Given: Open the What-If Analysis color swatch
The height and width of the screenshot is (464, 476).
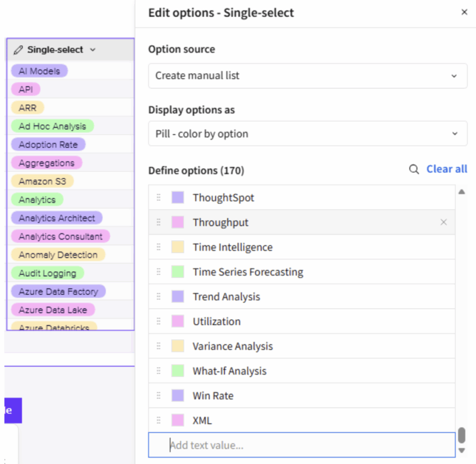Looking at the screenshot, I should click(x=178, y=371).
